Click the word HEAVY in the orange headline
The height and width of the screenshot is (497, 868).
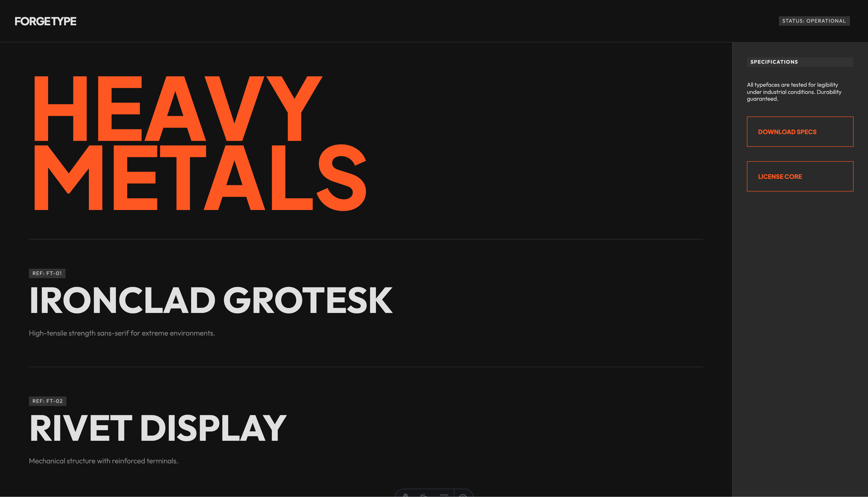(x=178, y=109)
